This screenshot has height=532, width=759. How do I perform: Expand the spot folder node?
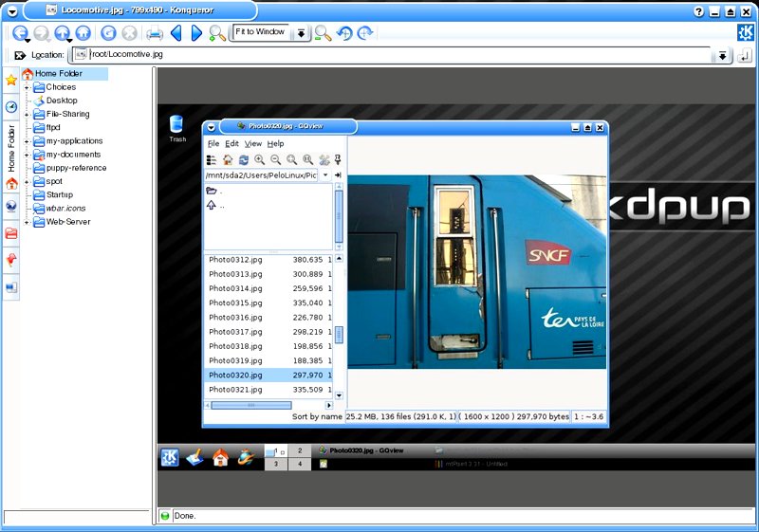click(28, 182)
